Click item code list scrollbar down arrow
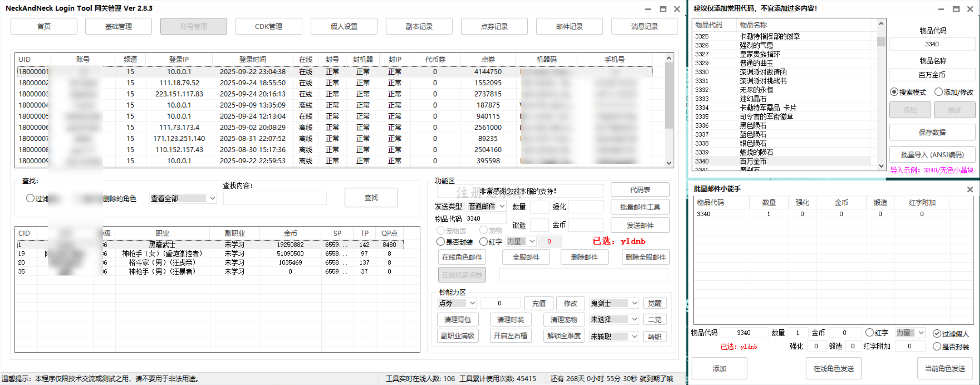The width and height of the screenshot is (980, 385). coord(881,166)
